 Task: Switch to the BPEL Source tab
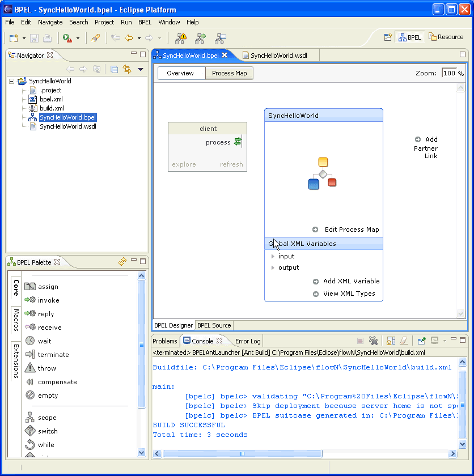tap(214, 325)
